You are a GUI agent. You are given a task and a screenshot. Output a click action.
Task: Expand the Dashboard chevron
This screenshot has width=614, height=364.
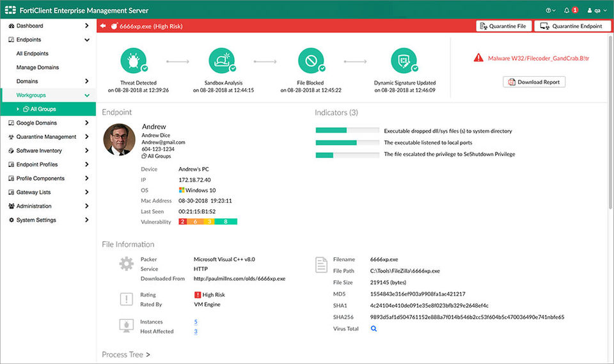click(86, 26)
